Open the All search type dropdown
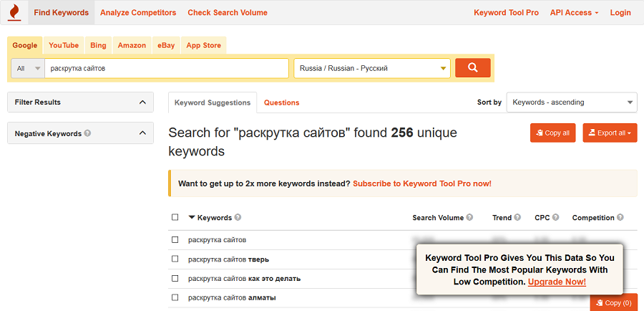The width and height of the screenshot is (644, 311). pos(28,68)
